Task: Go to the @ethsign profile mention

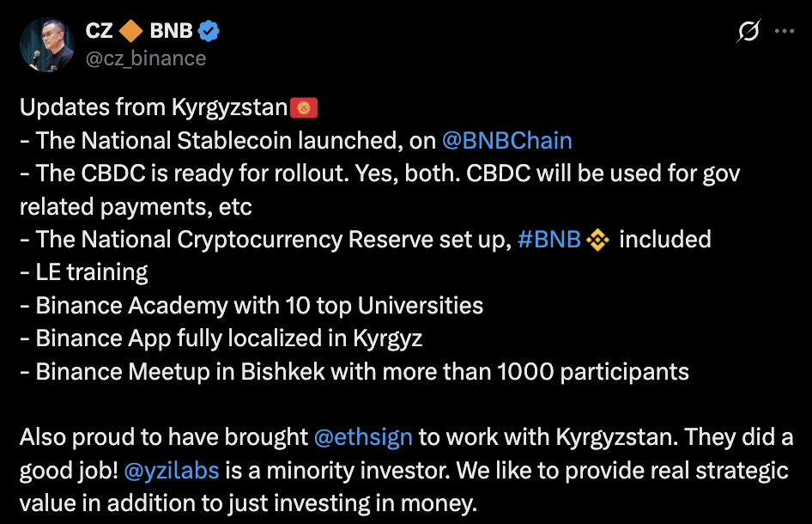Action: 363,436
